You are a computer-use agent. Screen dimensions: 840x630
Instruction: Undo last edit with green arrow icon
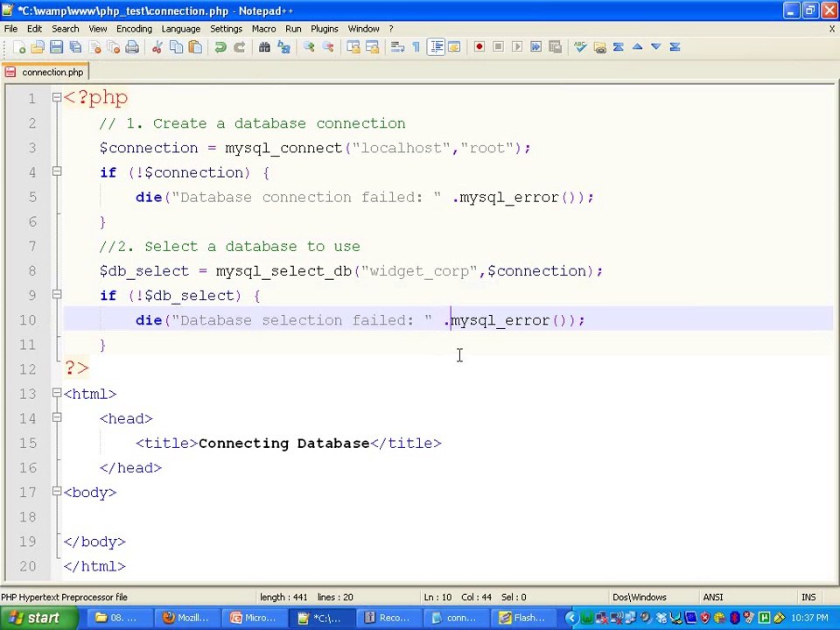[x=220, y=47]
